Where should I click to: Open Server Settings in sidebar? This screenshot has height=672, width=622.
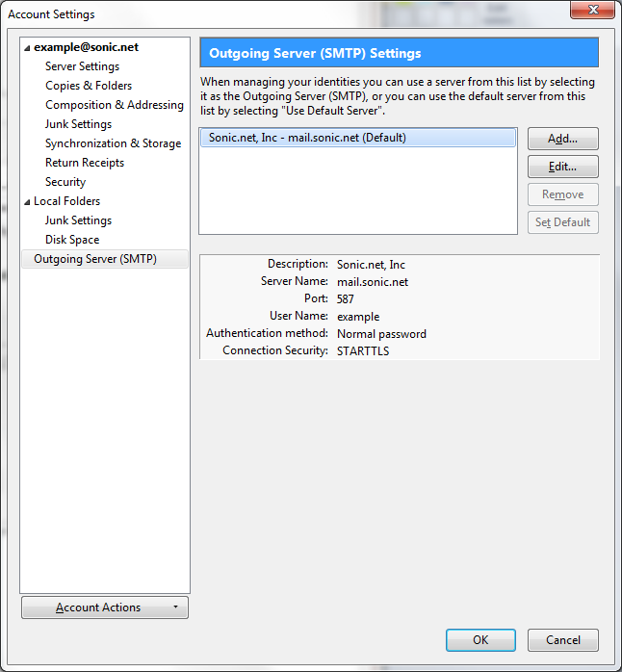point(82,66)
